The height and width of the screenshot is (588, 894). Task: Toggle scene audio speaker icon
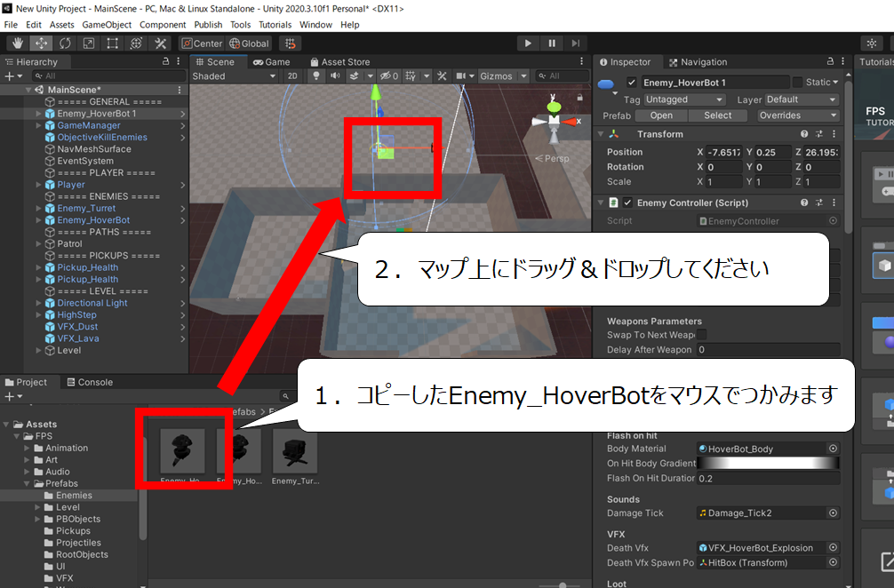(x=335, y=75)
